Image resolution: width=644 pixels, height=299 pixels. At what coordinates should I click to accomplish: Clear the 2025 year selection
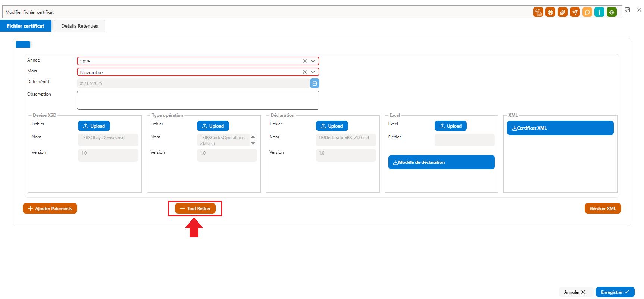[304, 61]
